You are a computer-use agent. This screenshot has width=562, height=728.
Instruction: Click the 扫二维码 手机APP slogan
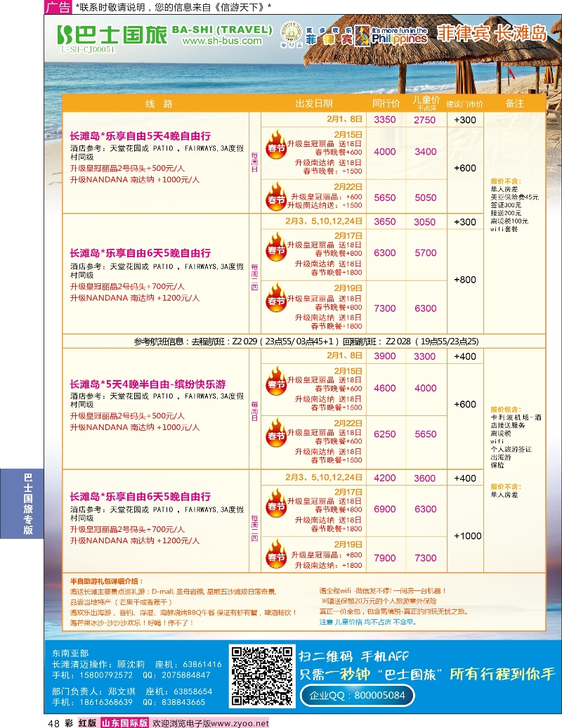(x=353, y=656)
